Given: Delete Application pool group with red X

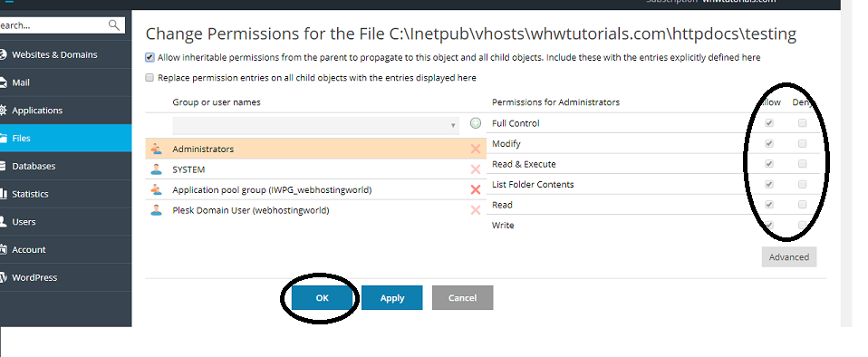Looking at the screenshot, I should pyautogui.click(x=475, y=190).
